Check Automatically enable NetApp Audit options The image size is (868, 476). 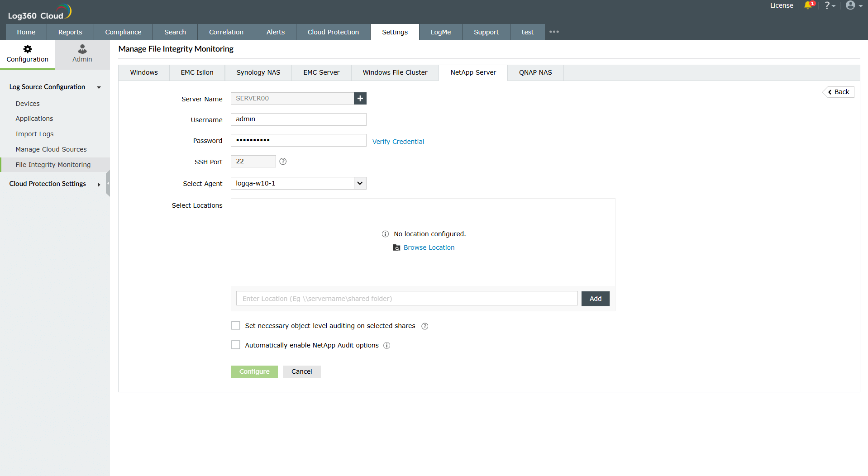coord(235,344)
